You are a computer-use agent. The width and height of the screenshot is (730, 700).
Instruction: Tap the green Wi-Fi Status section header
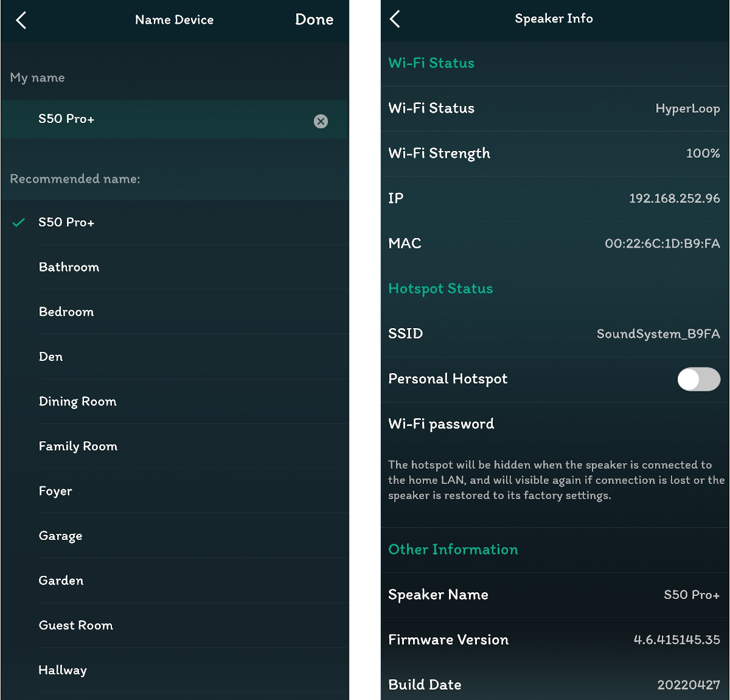click(x=431, y=63)
